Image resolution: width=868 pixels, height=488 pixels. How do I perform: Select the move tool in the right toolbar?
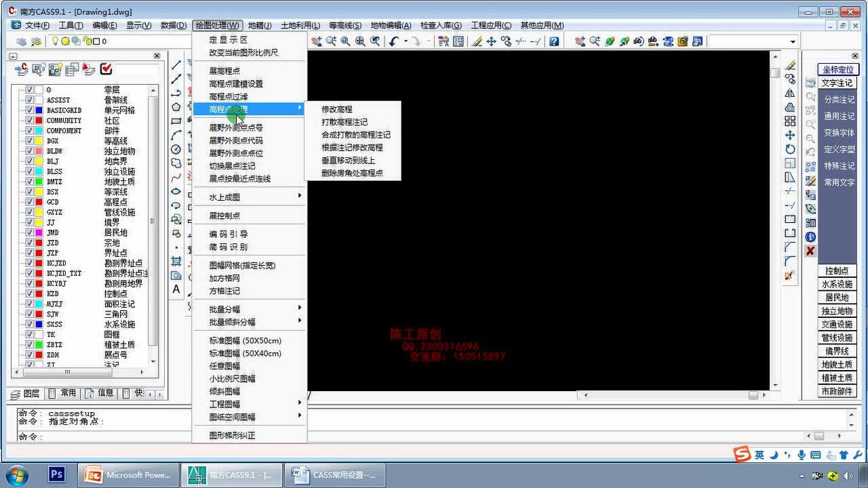pyautogui.click(x=790, y=135)
